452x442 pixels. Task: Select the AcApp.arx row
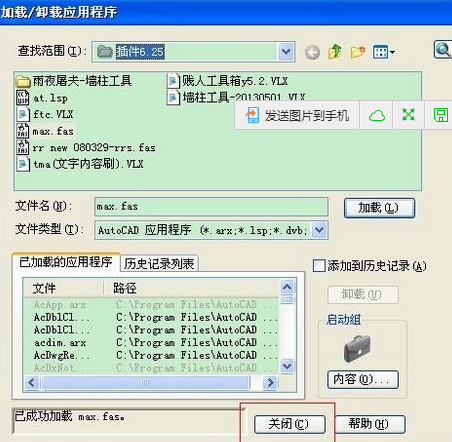click(x=152, y=304)
